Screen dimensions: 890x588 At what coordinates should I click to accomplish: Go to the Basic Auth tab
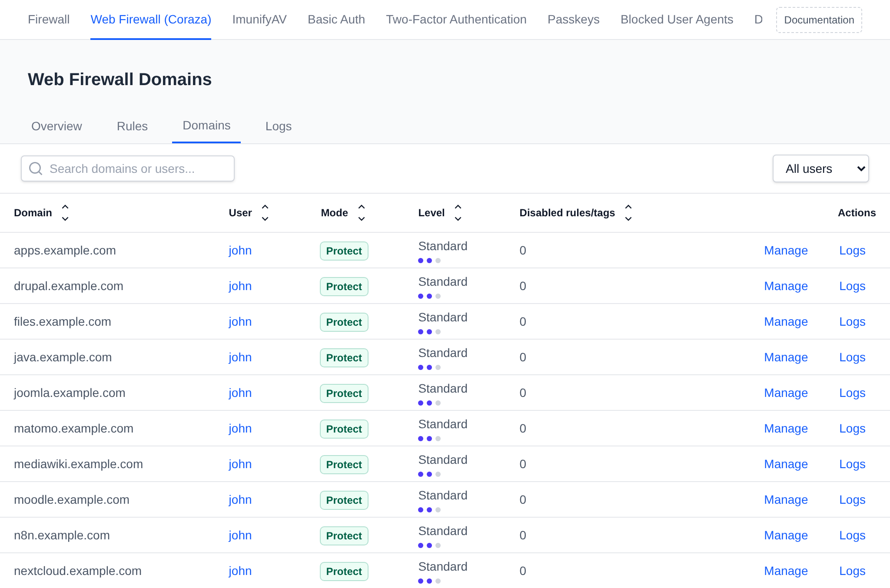[336, 20]
